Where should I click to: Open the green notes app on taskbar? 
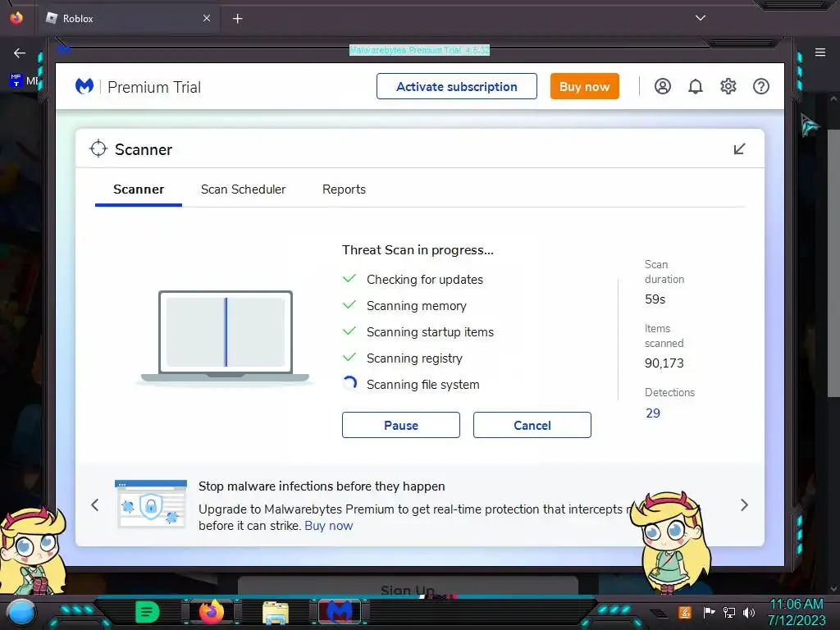pos(148,612)
